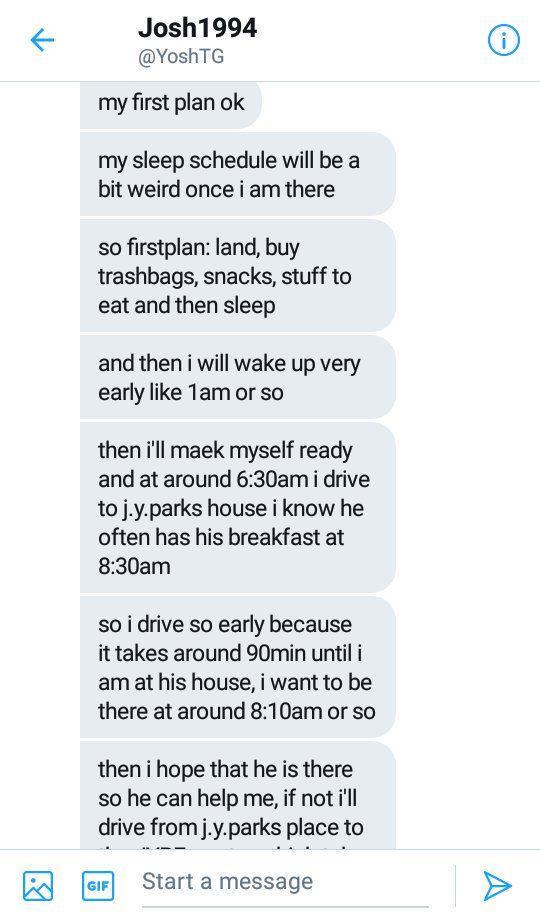This screenshot has width=540, height=923.
Task: Select message mentioning breakfast at 8:30am
Action: (x=237, y=507)
